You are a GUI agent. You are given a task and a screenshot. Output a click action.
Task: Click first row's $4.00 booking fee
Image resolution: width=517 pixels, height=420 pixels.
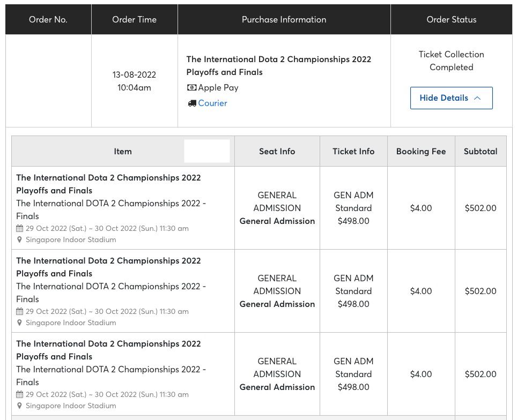pyautogui.click(x=421, y=208)
